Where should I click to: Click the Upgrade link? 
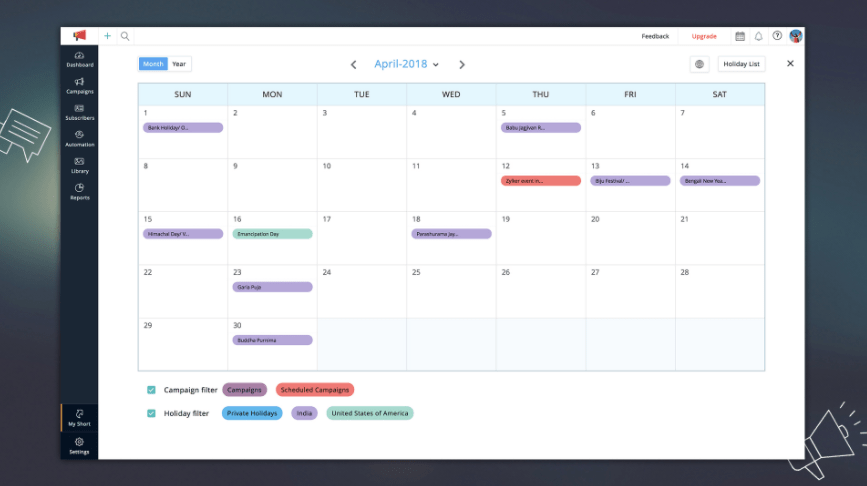704,36
